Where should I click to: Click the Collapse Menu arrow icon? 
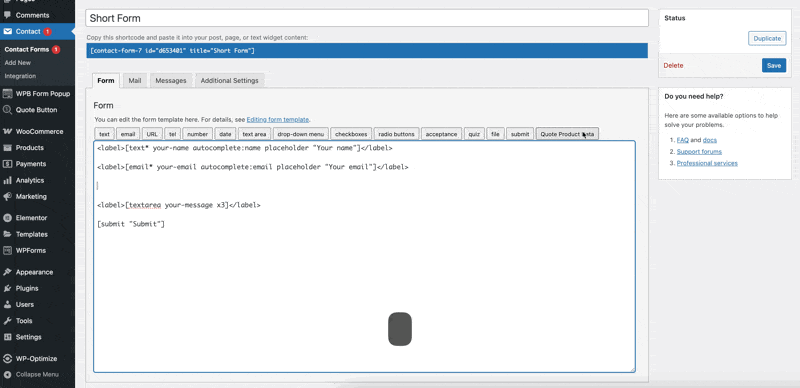coord(7,375)
